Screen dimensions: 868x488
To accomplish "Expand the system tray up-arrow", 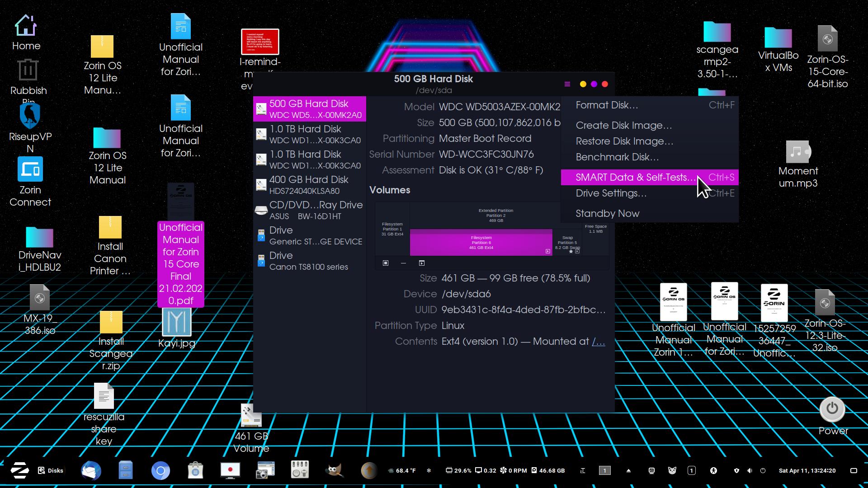I will [628, 470].
